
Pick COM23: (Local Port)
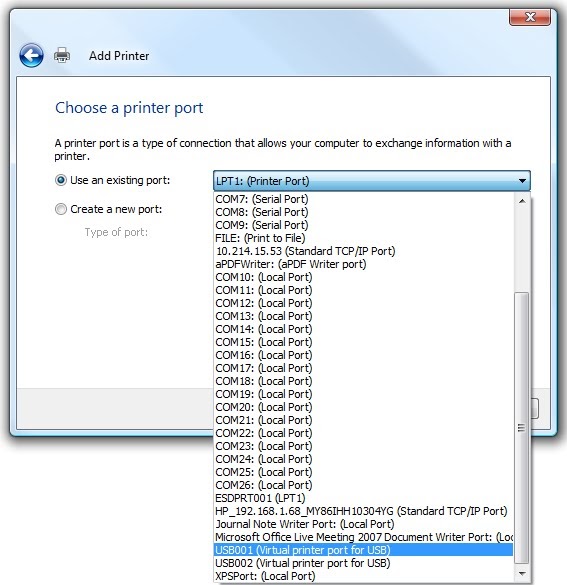click(x=364, y=446)
